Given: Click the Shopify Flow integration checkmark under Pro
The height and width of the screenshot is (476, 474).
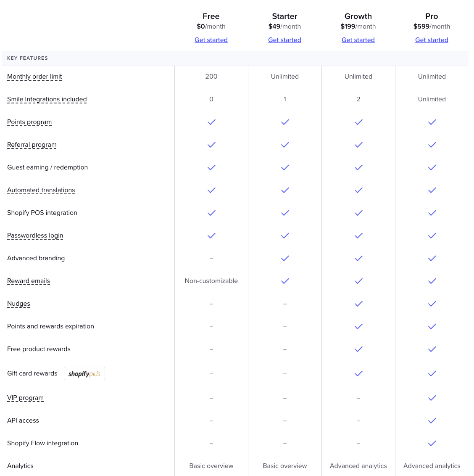Looking at the screenshot, I should 432,443.
